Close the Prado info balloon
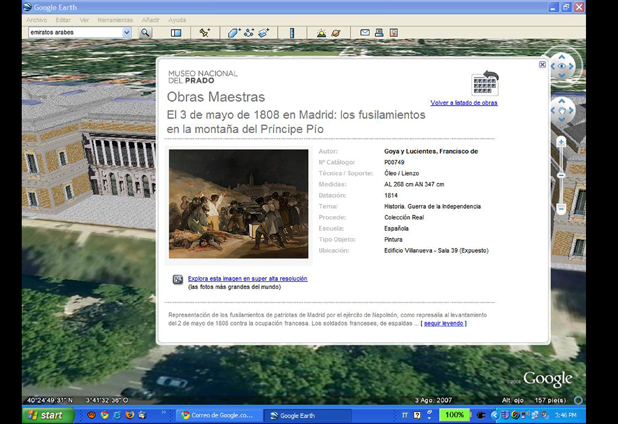 [x=542, y=65]
